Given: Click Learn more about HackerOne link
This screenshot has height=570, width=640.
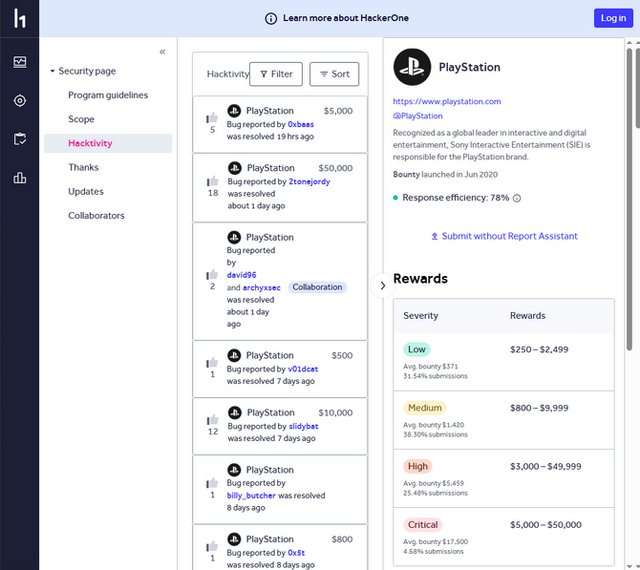Looking at the screenshot, I should (x=346, y=18).
